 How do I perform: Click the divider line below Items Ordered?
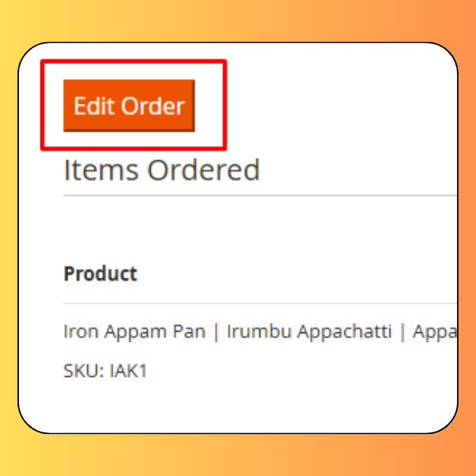(260, 196)
